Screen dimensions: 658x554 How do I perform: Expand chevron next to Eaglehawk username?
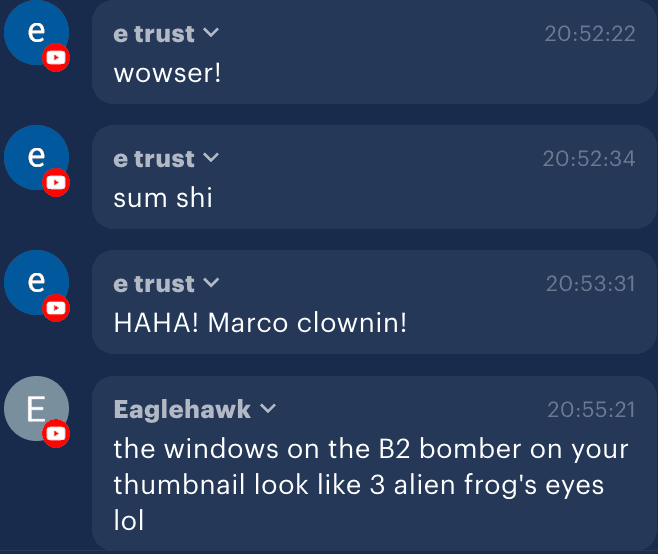(x=268, y=408)
